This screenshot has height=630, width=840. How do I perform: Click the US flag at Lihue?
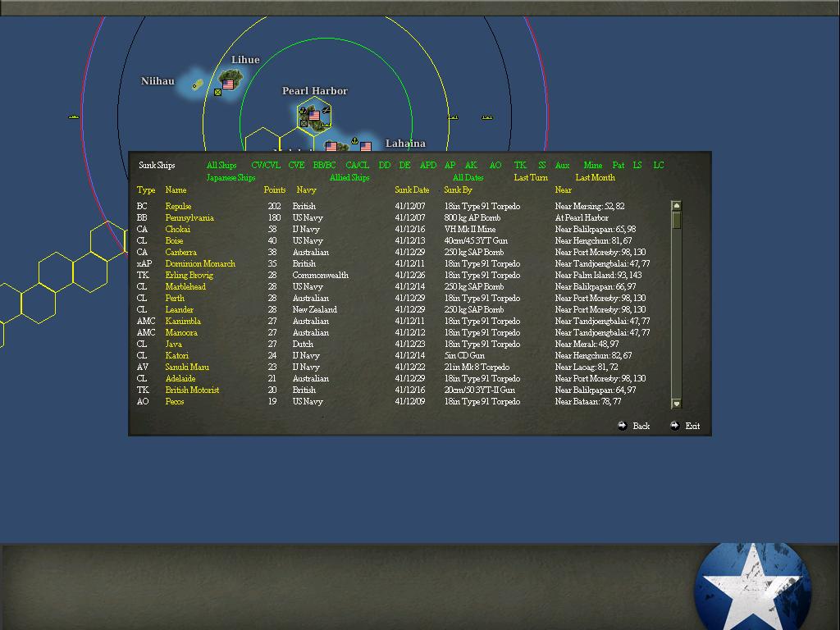click(x=228, y=84)
